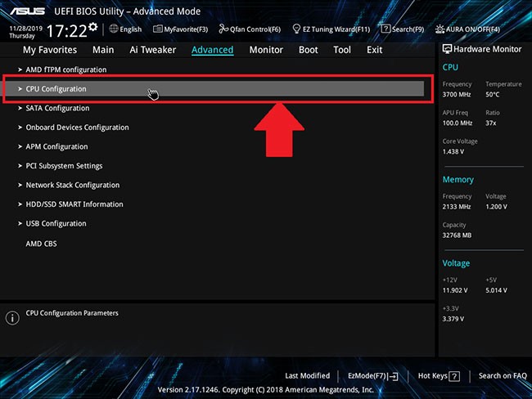Open the Hot Keys help button

pyautogui.click(x=439, y=375)
